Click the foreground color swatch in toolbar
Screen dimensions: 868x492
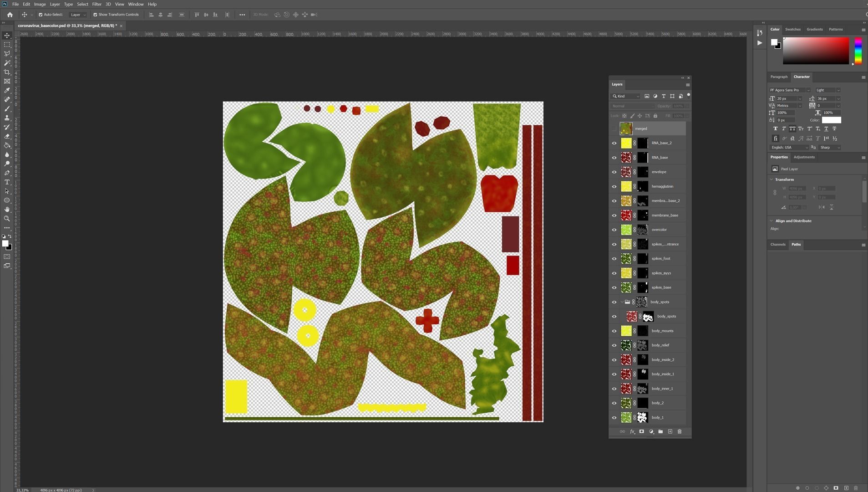click(5, 244)
